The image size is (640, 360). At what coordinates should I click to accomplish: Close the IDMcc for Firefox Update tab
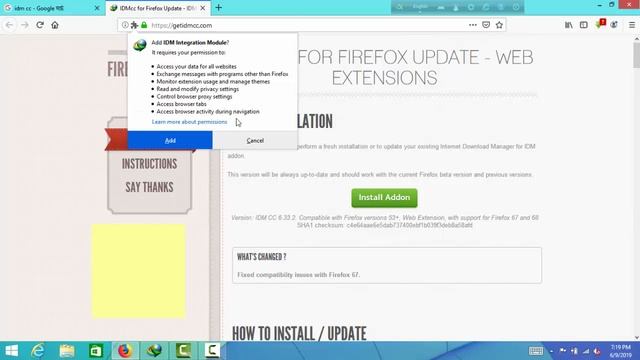pyautogui.click(x=203, y=8)
